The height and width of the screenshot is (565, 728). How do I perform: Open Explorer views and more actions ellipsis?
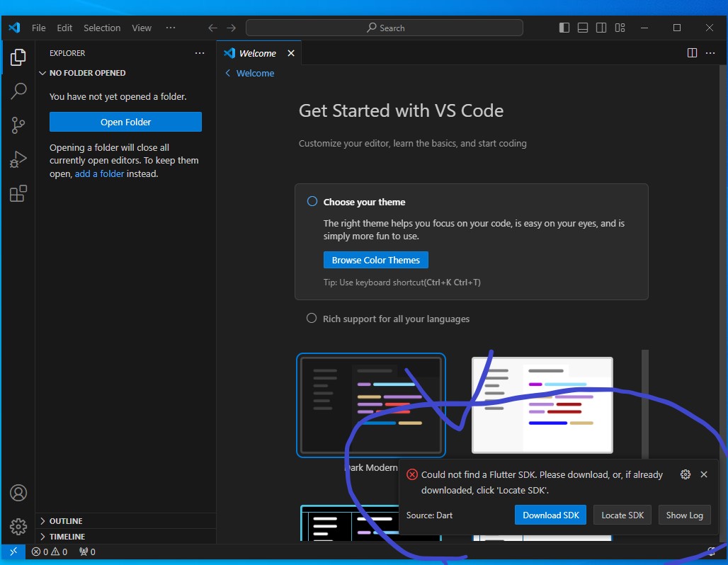coord(200,53)
